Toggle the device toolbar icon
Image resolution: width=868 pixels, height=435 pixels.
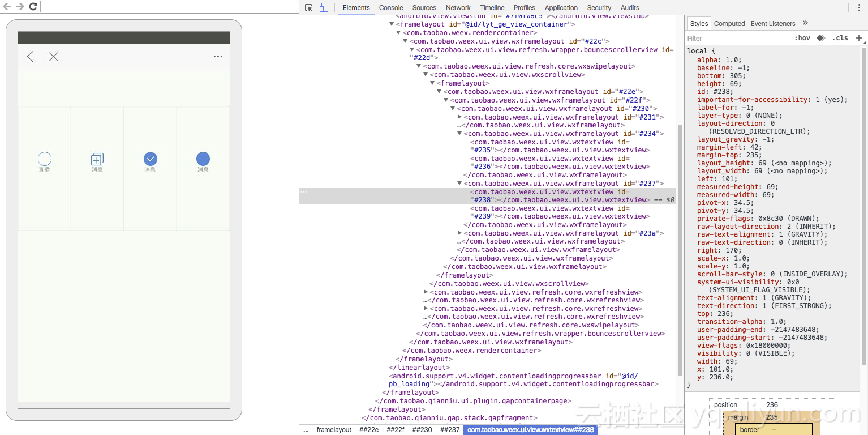coord(324,8)
